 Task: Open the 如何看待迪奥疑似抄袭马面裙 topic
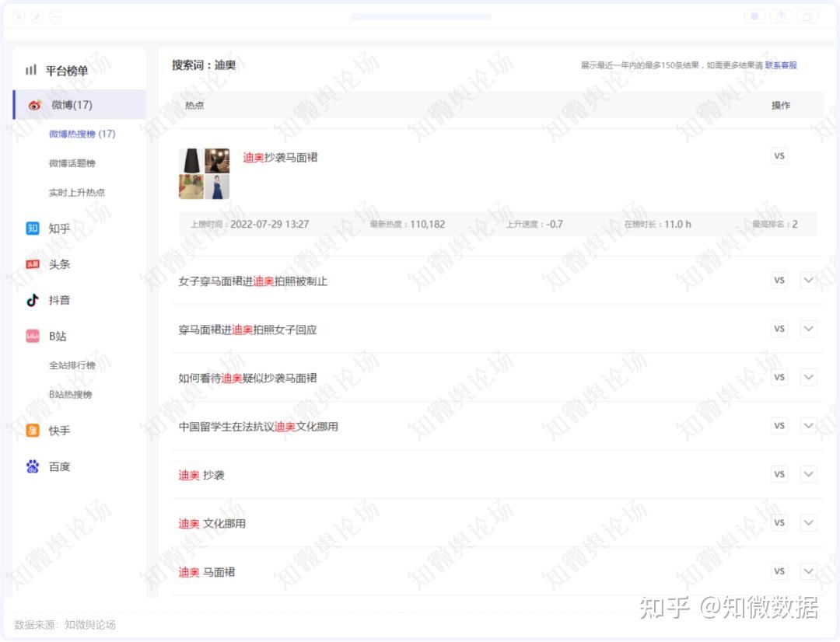pos(247,379)
